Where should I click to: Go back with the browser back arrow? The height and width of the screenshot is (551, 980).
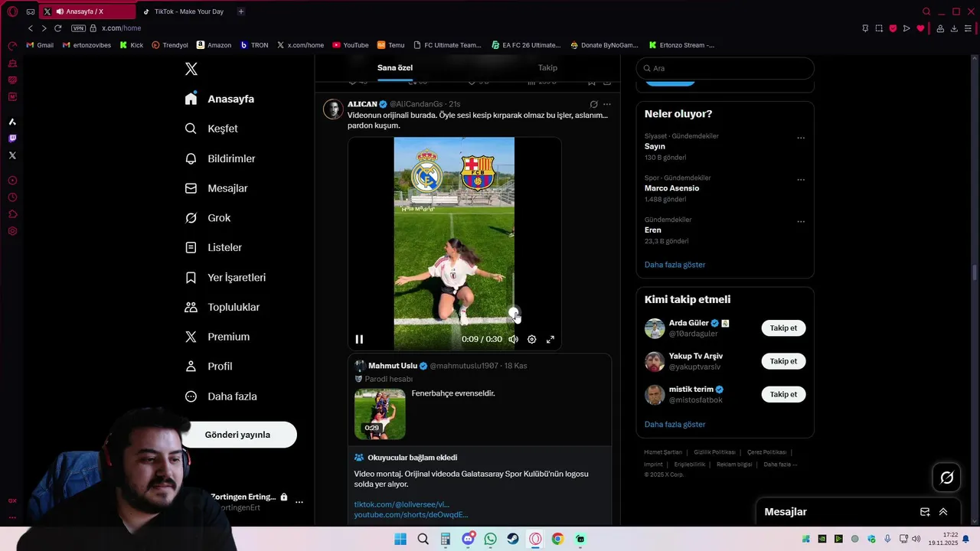31,28
